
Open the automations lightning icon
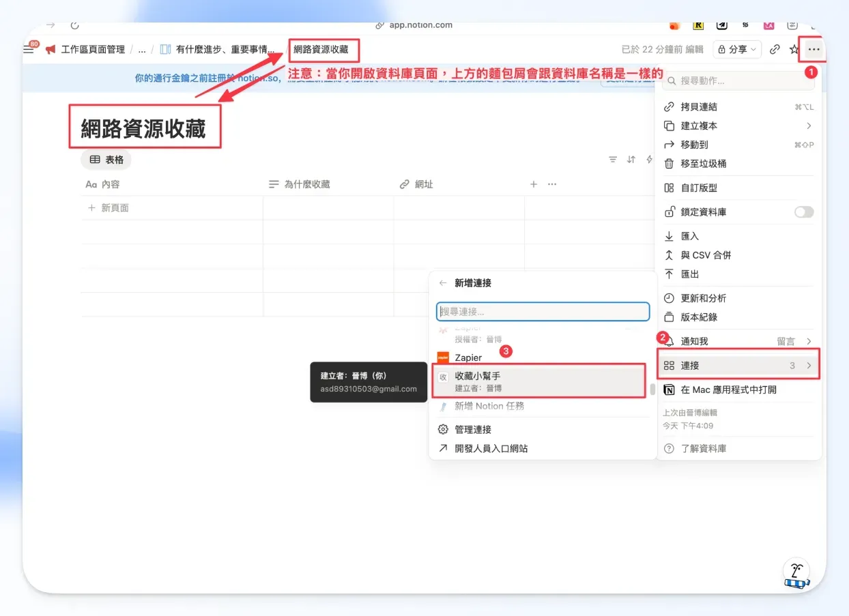(x=649, y=160)
